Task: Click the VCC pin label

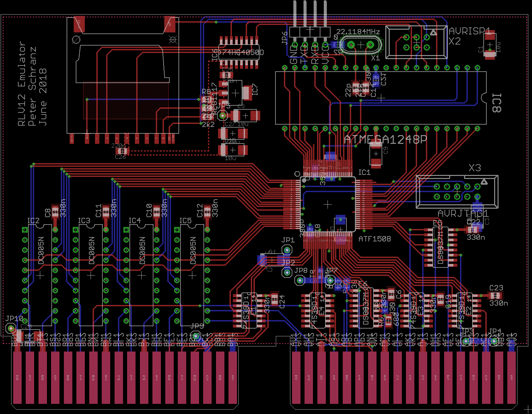Action: tap(325, 54)
